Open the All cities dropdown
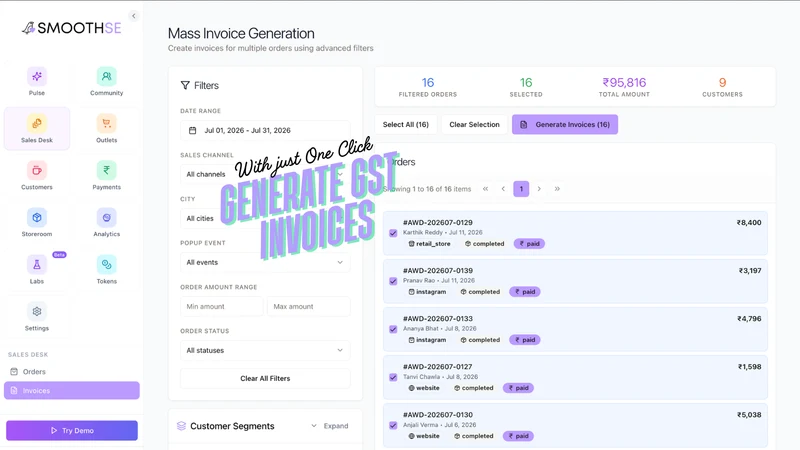The height and width of the screenshot is (450, 800). point(265,218)
